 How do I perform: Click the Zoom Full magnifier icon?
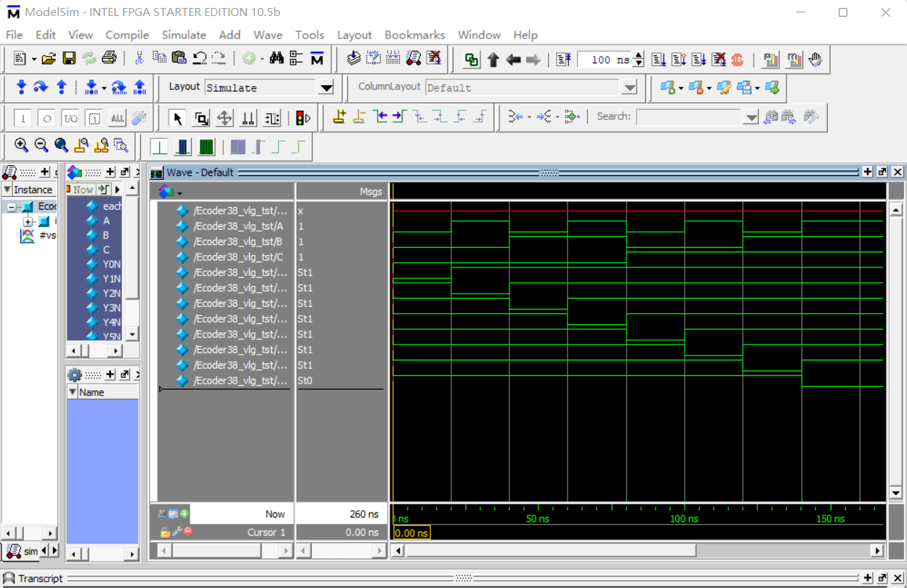[x=61, y=145]
